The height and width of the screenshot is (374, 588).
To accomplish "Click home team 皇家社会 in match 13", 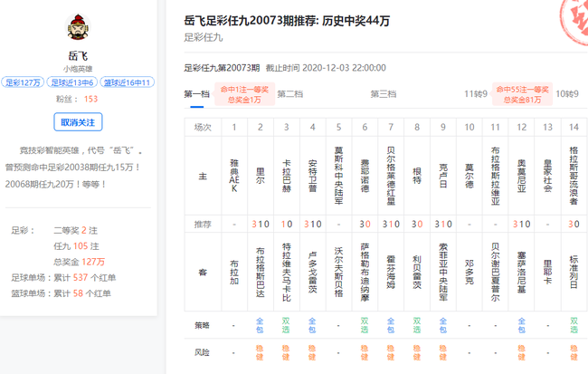I will 547,176.
